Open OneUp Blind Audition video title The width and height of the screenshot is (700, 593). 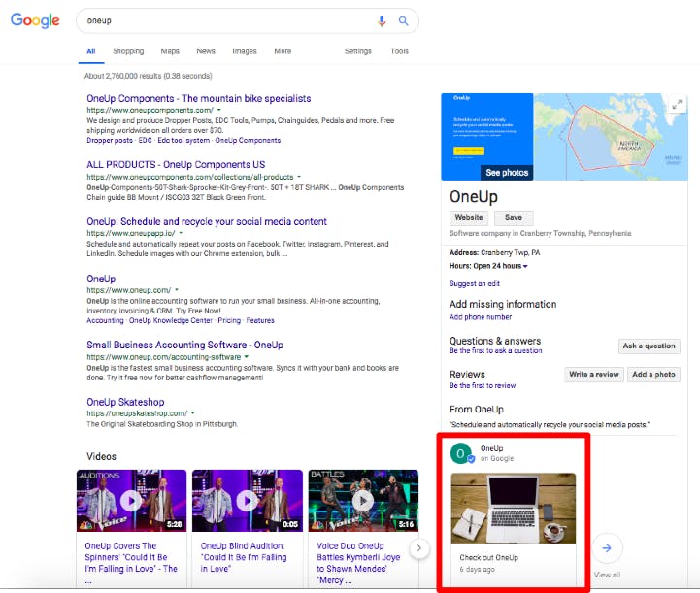244,557
